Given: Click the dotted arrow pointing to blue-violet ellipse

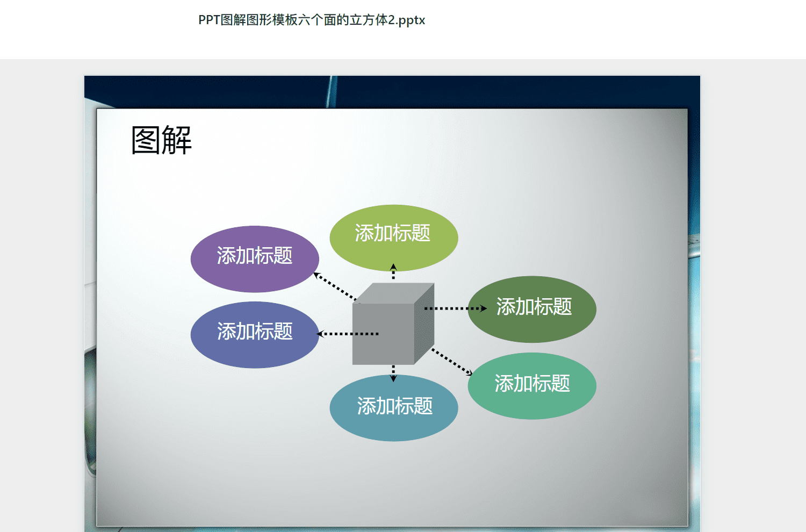Looking at the screenshot, I should click(348, 334).
